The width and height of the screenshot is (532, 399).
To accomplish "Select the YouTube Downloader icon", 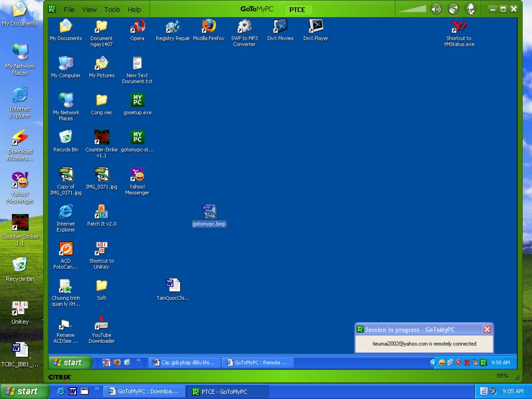I will pyautogui.click(x=102, y=329).
